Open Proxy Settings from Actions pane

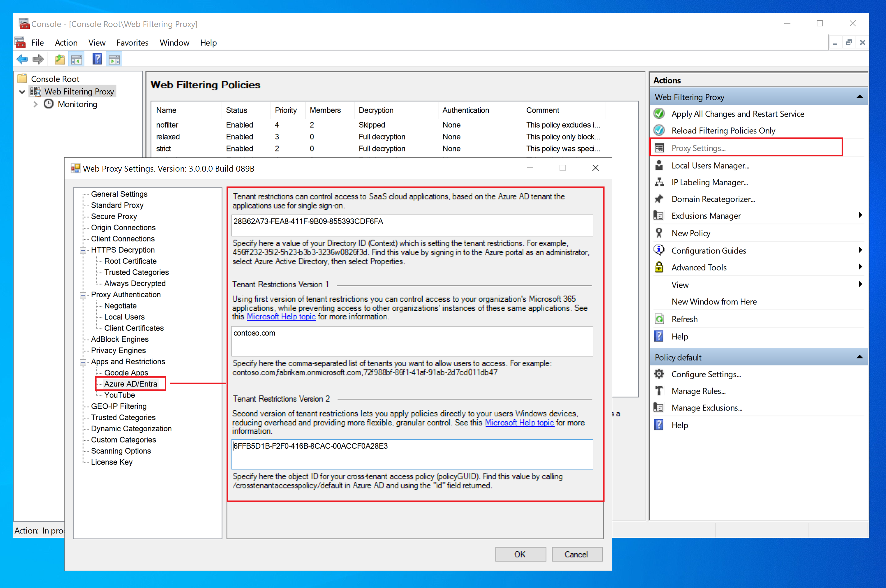pos(698,148)
